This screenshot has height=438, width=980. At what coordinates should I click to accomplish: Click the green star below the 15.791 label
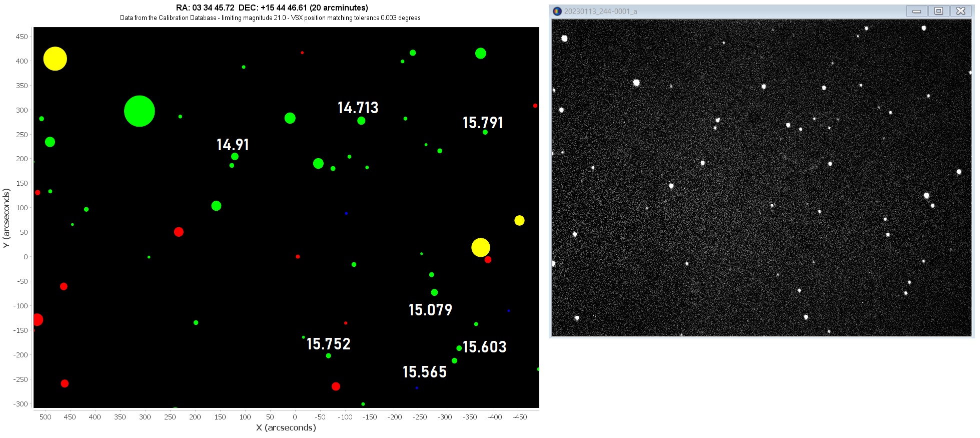coord(485,132)
